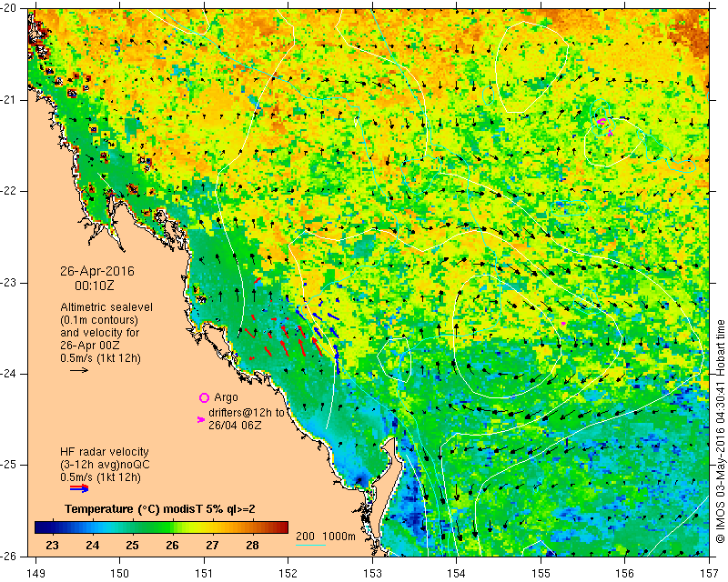The width and height of the screenshot is (728, 582).
Task: Click the cyan 200m depth contour sample line
Action: [x=310, y=545]
